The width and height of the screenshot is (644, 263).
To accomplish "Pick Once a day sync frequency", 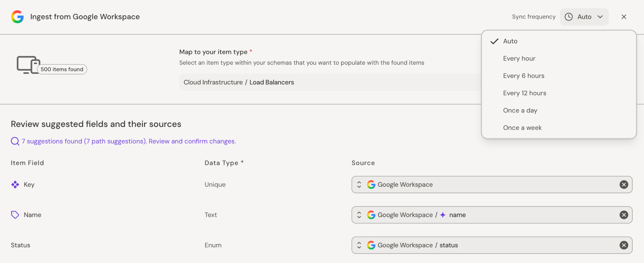I will point(559,110).
